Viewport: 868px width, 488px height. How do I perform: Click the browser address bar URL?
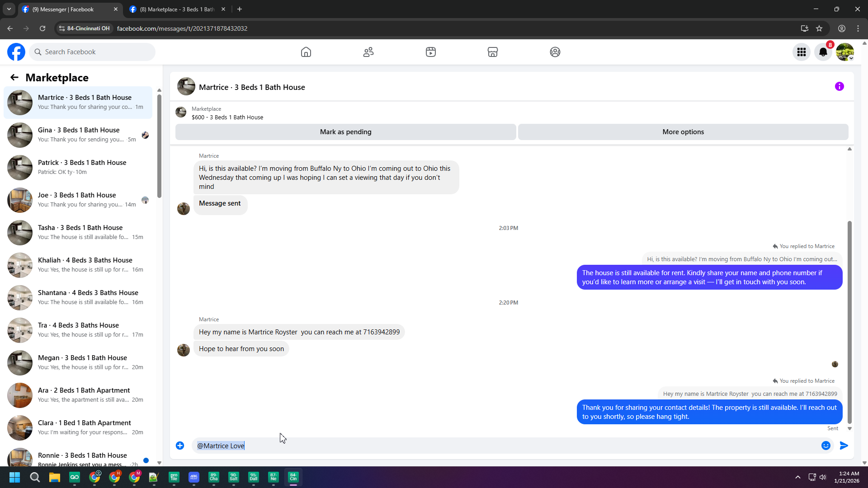tap(182, 28)
